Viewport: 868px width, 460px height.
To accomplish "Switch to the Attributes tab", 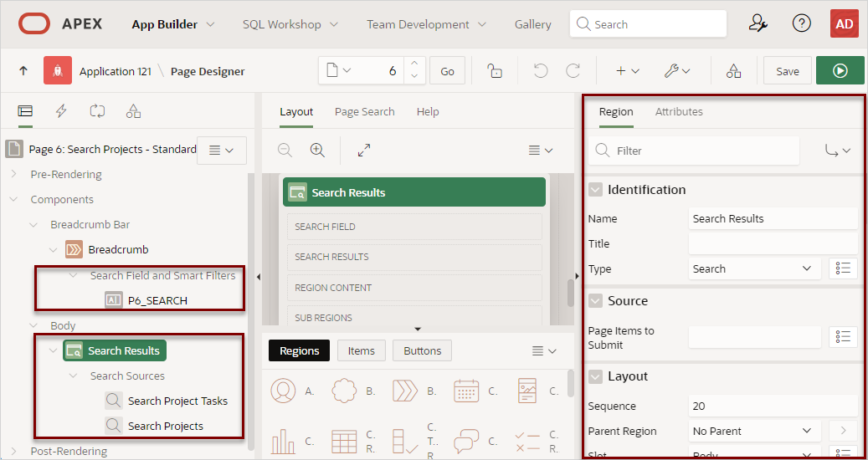I will pyautogui.click(x=679, y=111).
